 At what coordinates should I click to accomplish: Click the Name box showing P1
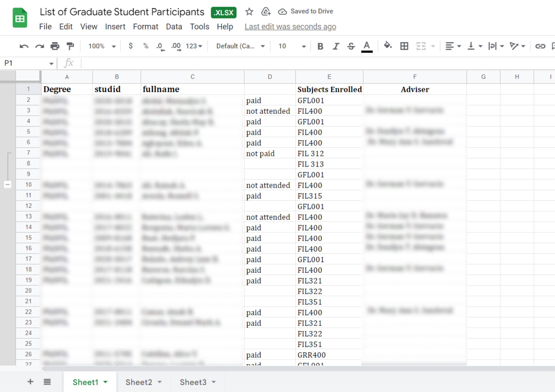pyautogui.click(x=28, y=63)
